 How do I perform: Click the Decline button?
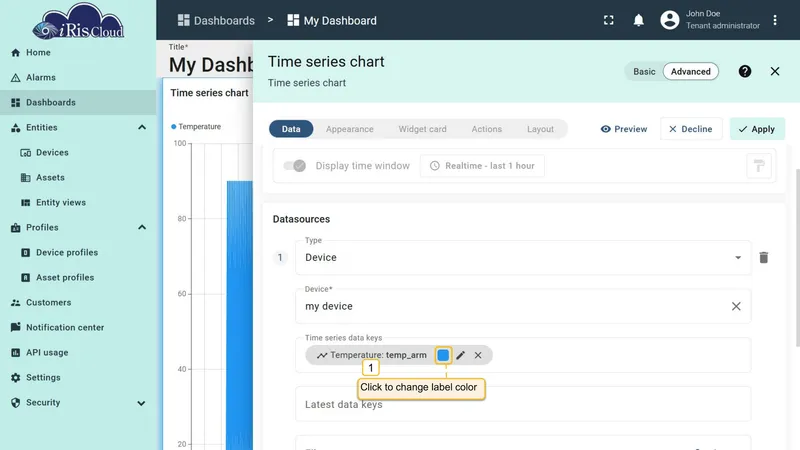[x=691, y=129]
